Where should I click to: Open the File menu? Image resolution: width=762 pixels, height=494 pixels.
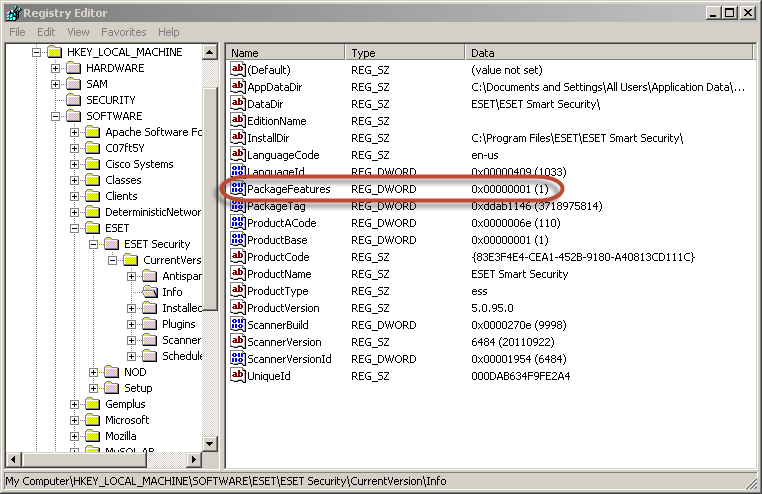(x=17, y=32)
